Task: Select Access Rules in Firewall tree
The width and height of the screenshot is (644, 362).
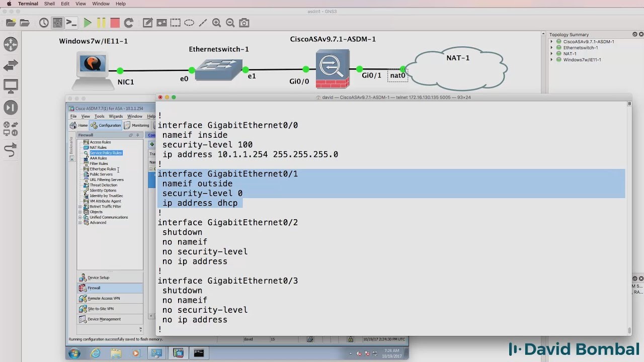Action: tap(100, 142)
